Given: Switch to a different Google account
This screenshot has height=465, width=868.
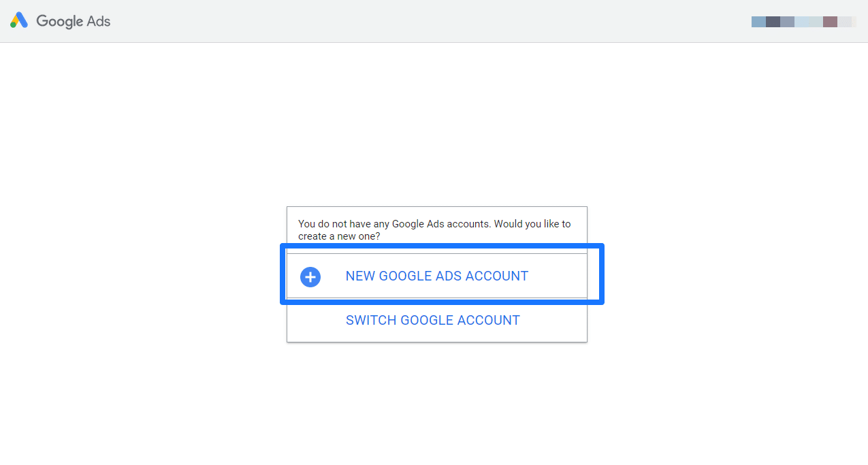Looking at the screenshot, I should [433, 320].
